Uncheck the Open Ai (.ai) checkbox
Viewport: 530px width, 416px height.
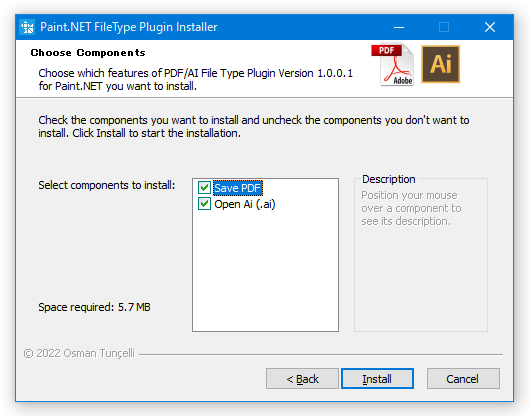click(x=204, y=204)
